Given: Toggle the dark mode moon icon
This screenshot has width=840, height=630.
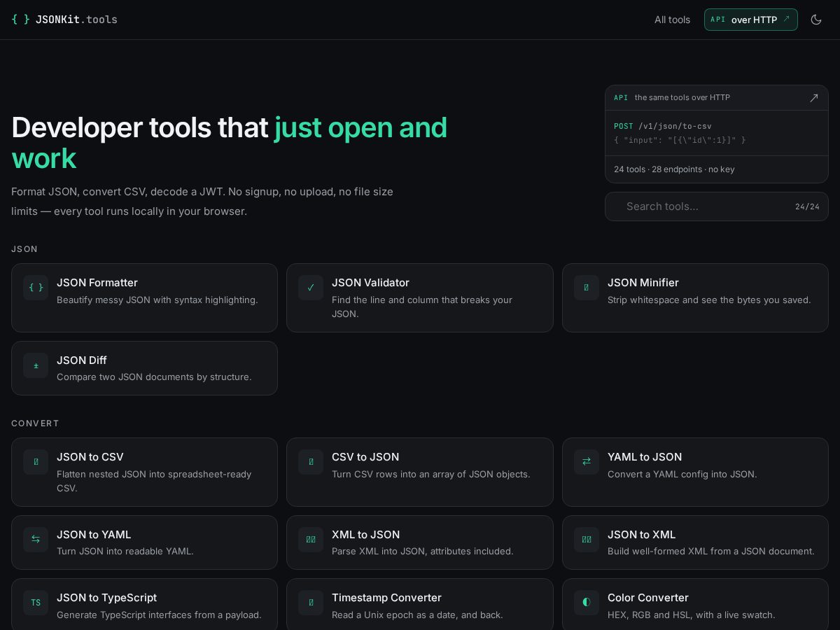Looking at the screenshot, I should coord(816,20).
